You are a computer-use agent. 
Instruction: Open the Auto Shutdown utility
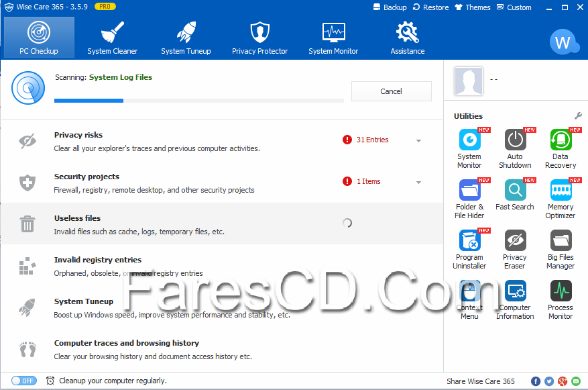(x=515, y=149)
